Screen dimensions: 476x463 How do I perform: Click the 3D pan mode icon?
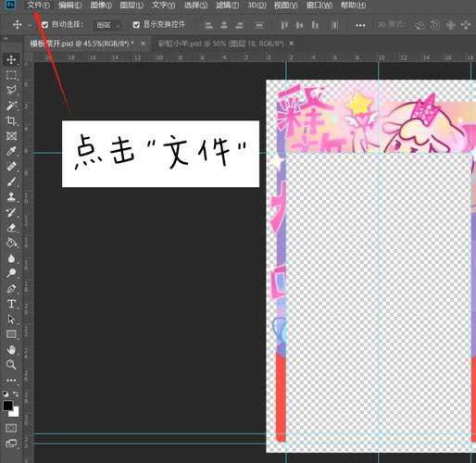(x=451, y=25)
